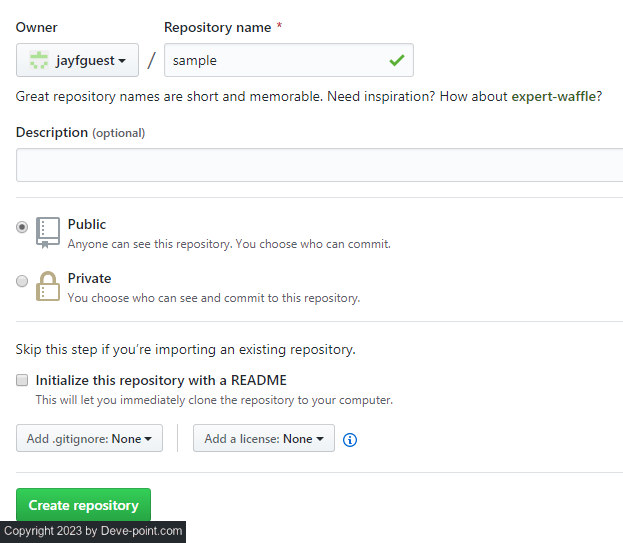Click the Description (optional) field label
This screenshot has width=623, height=543.
tap(80, 132)
